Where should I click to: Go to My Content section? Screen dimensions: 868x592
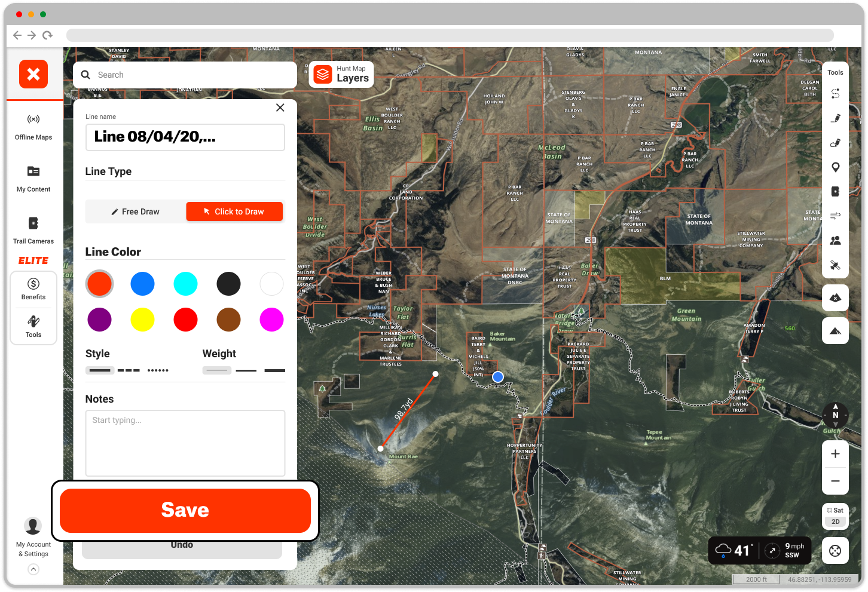tap(33, 179)
